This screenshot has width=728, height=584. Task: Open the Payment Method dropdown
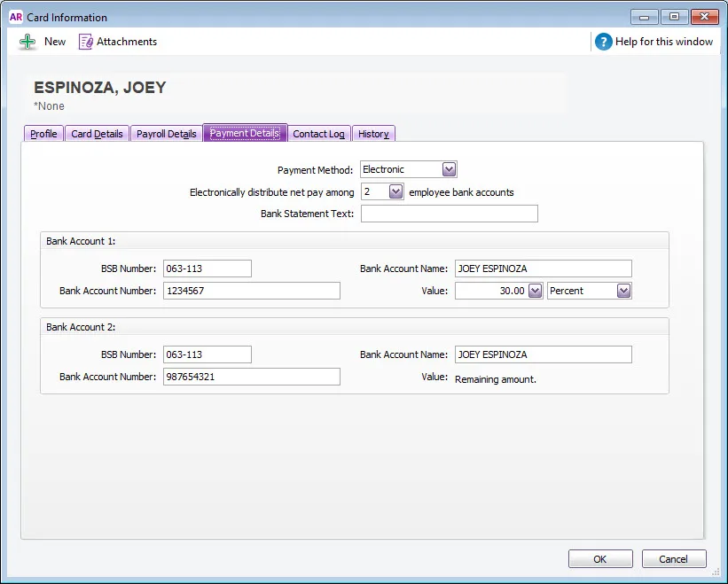(448, 168)
